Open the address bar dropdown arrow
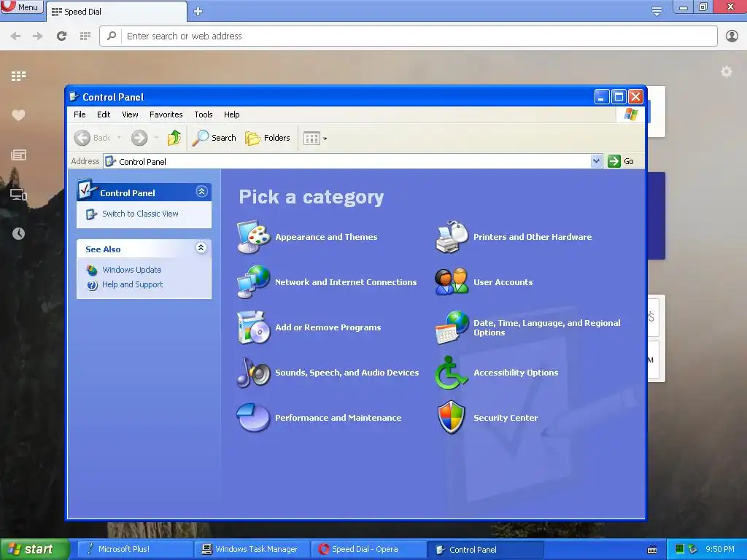Screen dimensions: 747x560 (596, 161)
